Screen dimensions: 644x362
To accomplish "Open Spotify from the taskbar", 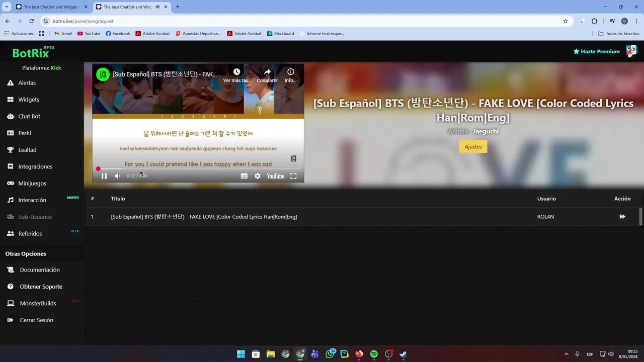I will (374, 354).
